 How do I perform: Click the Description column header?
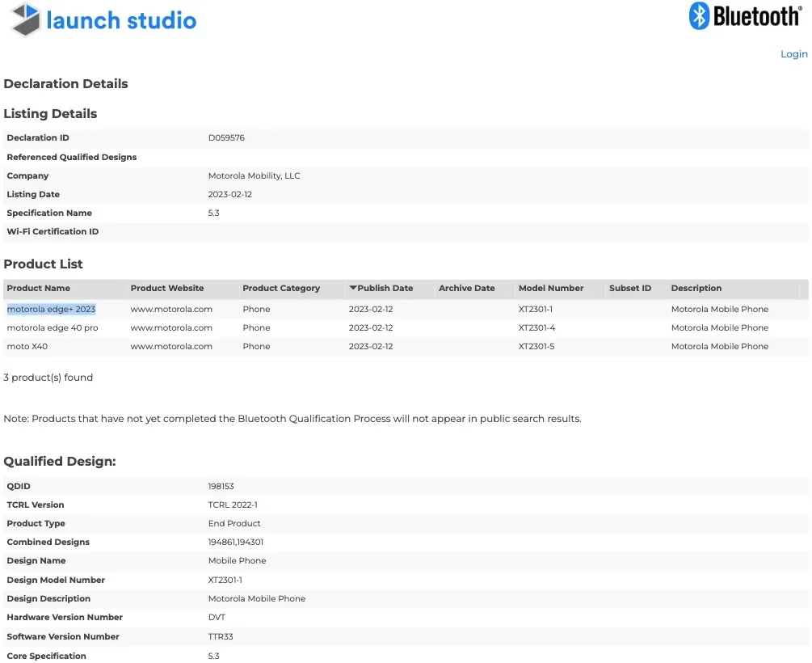[x=696, y=288]
